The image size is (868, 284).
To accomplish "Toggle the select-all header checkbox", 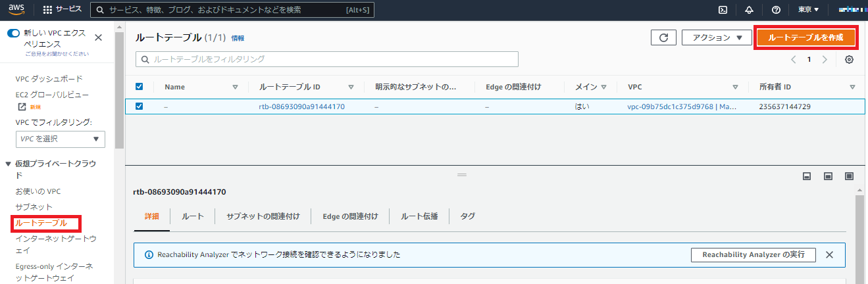I will 139,86.
